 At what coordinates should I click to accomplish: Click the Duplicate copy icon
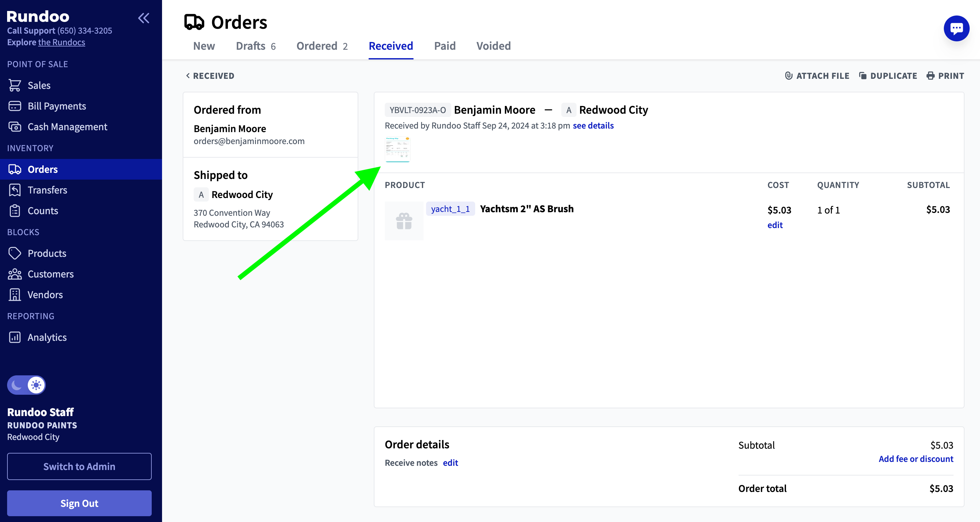coord(863,76)
